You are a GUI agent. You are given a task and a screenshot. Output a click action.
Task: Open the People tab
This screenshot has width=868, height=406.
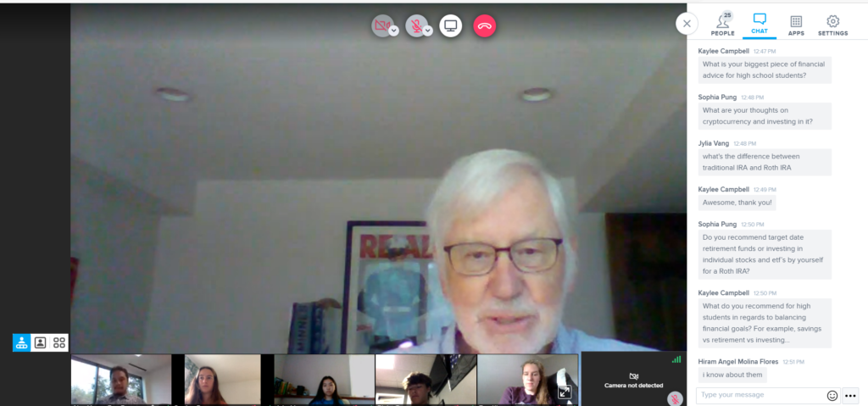pyautogui.click(x=722, y=25)
